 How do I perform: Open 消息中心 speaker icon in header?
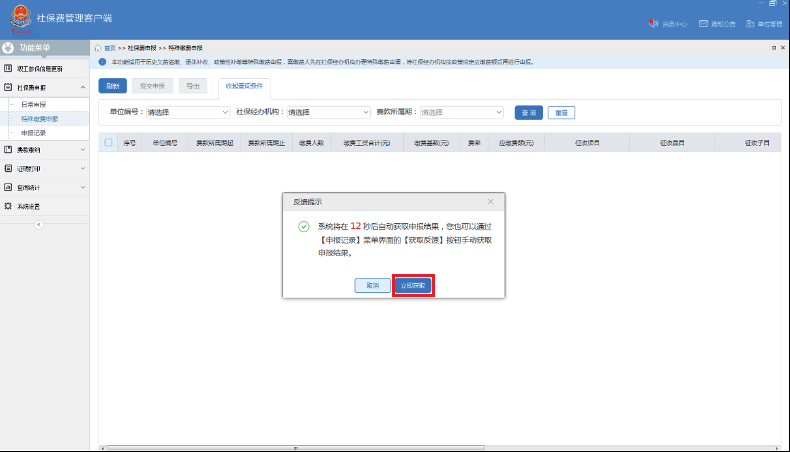point(654,23)
